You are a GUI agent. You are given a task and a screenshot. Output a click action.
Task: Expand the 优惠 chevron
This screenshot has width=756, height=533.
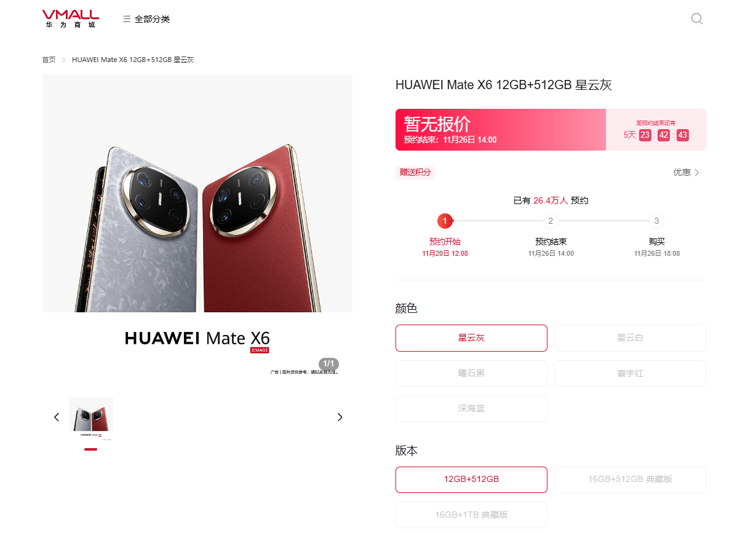click(x=697, y=173)
